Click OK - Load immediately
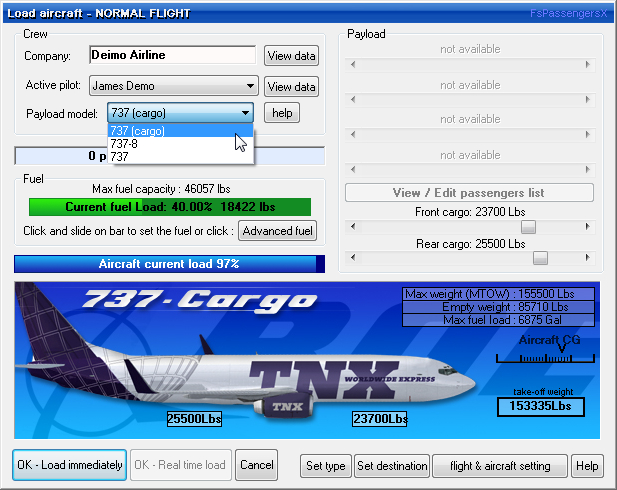The height and width of the screenshot is (490, 617). (x=70, y=465)
